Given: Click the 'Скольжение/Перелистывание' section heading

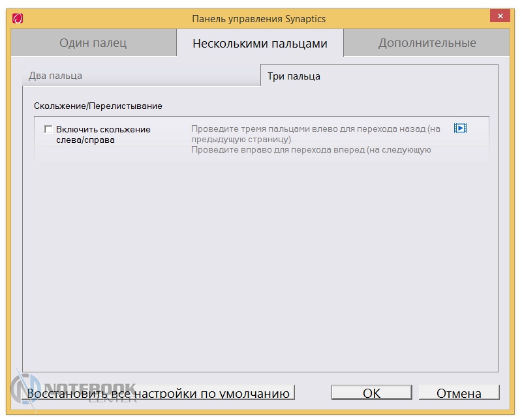Looking at the screenshot, I should point(99,106).
